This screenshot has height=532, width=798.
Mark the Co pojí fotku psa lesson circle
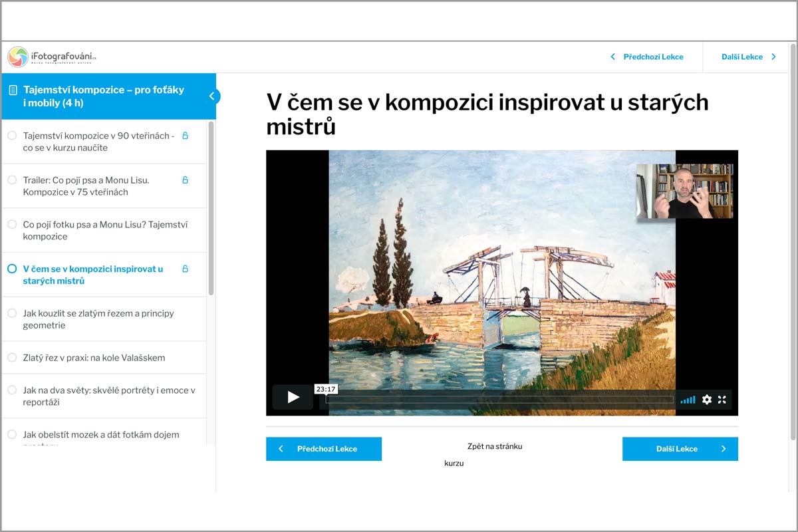click(x=12, y=225)
